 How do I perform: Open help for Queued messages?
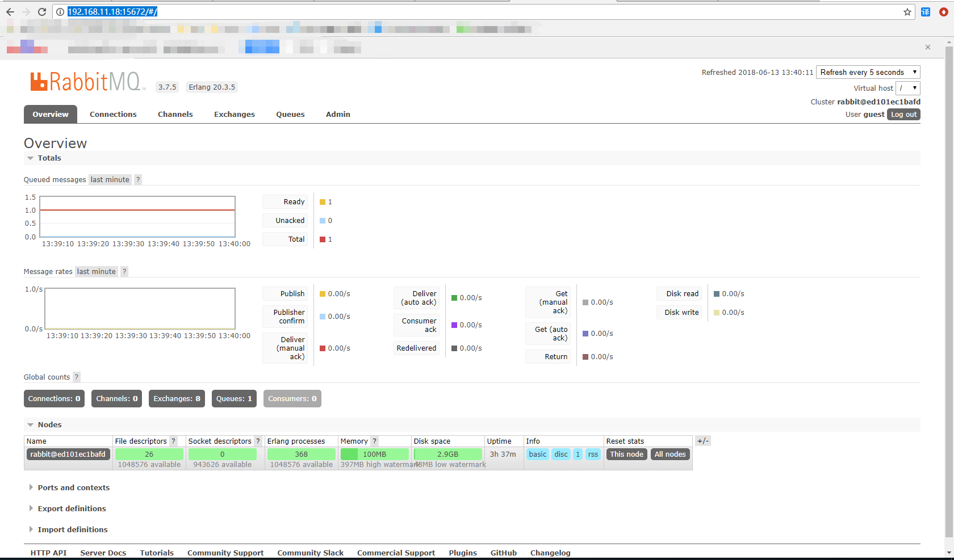[x=138, y=180]
